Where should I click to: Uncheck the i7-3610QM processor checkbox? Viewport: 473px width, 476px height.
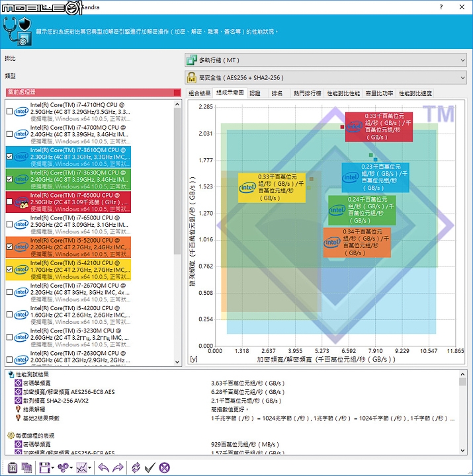9,157
